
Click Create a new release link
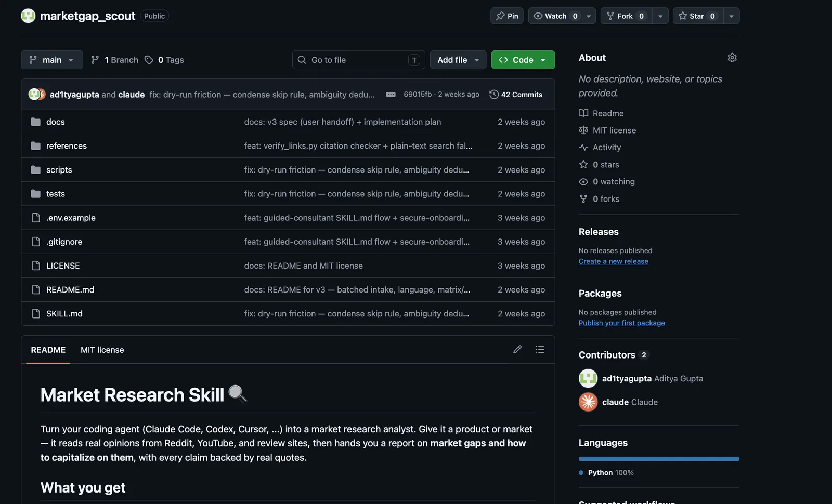click(x=614, y=261)
